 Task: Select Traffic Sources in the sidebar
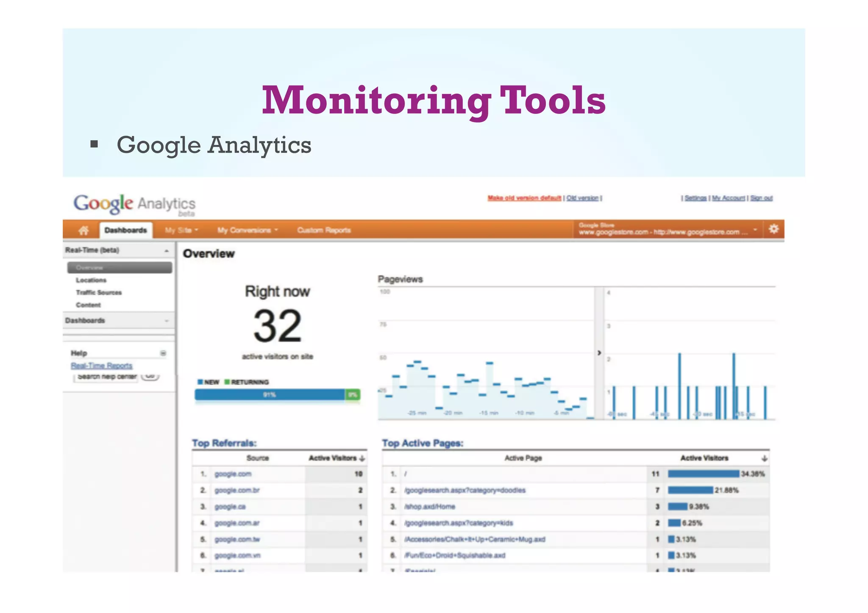tap(99, 292)
